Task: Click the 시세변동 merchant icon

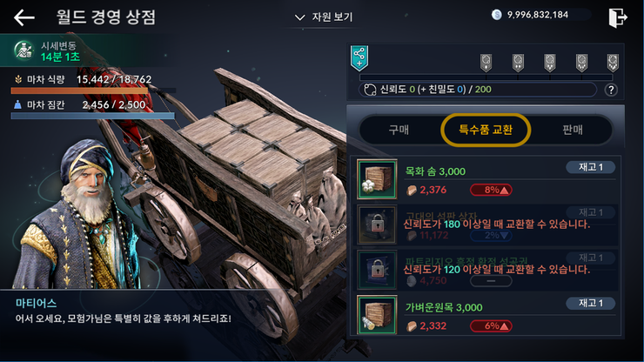Action: point(23,50)
